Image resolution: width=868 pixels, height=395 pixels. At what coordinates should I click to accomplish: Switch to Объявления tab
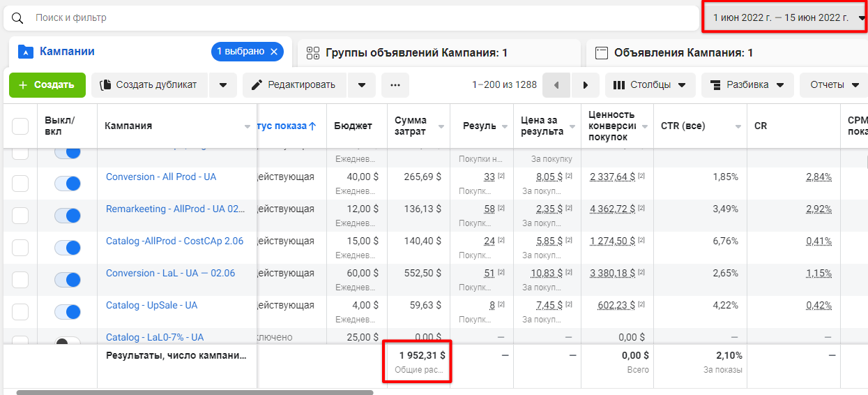pos(725,53)
